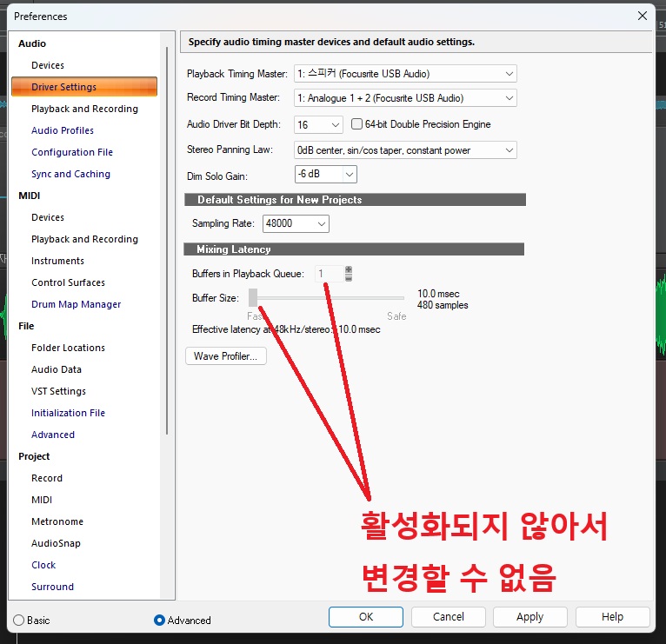666x644 pixels.
Task: Open Audio Driver Bit Depth dropdown
Action: tap(318, 125)
